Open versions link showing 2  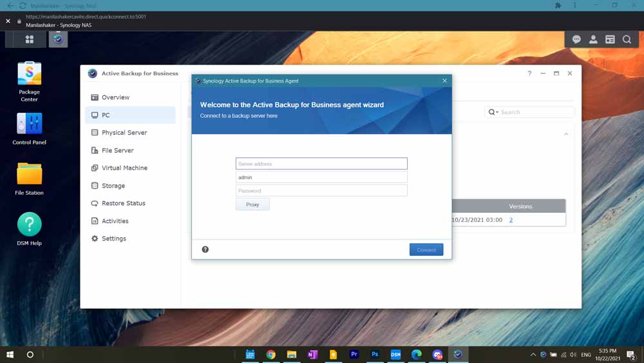[511, 220]
